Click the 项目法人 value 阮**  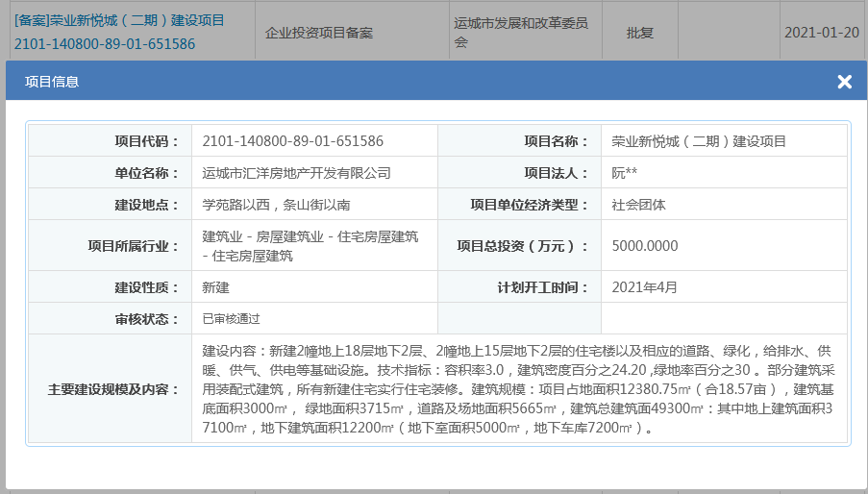coord(625,173)
